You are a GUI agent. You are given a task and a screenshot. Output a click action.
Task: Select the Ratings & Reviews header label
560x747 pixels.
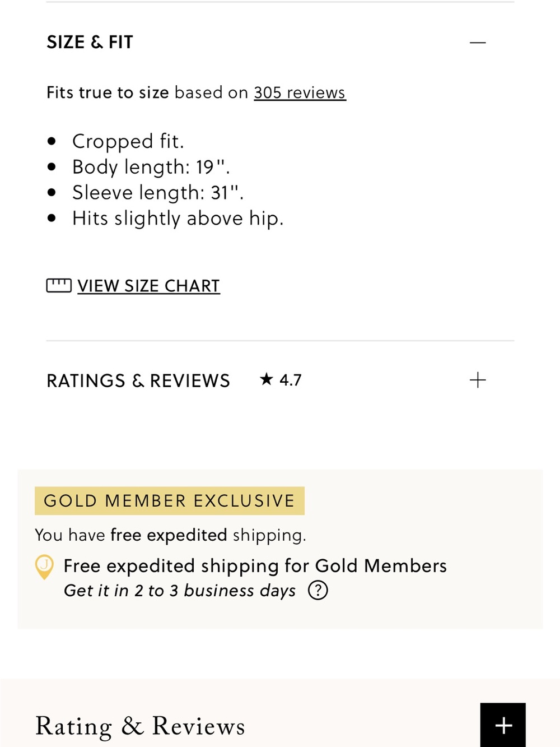pyautogui.click(x=138, y=381)
